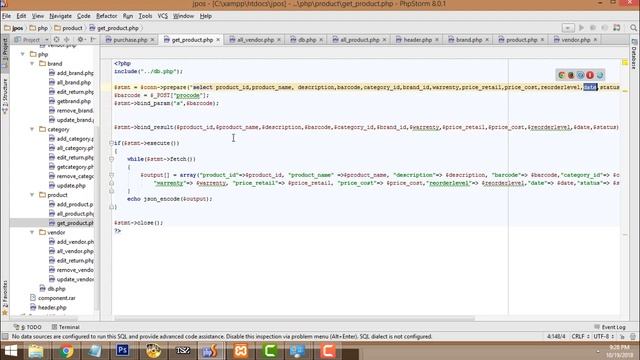This screenshot has width=640, height=360.
Task: Click the listen for debug connections icon
Action: 617,28
